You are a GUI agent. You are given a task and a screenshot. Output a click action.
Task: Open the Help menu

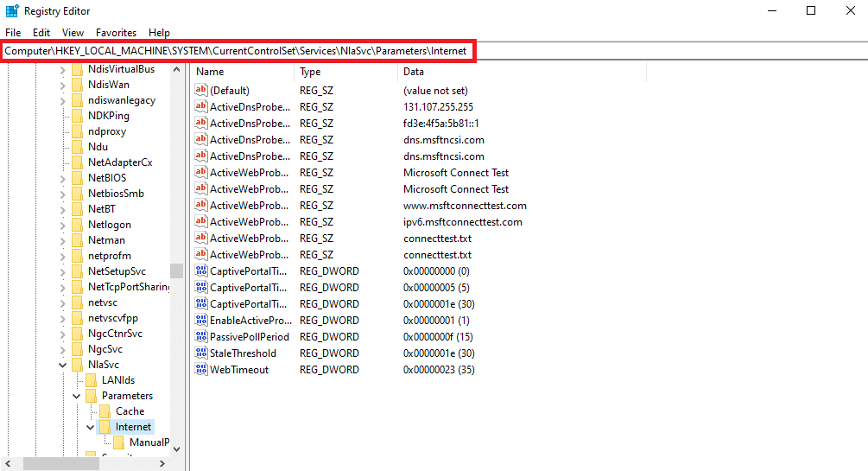(x=160, y=33)
